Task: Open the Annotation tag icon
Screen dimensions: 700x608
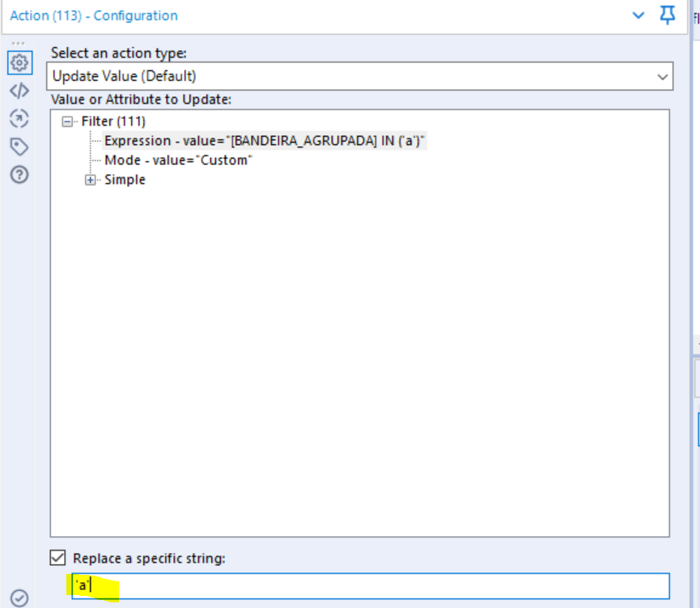Action: point(19,146)
